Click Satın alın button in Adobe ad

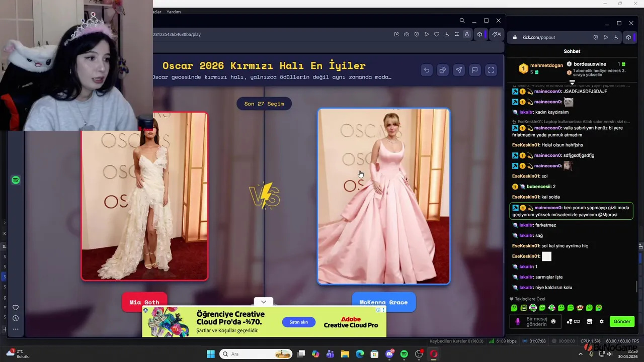(298, 322)
